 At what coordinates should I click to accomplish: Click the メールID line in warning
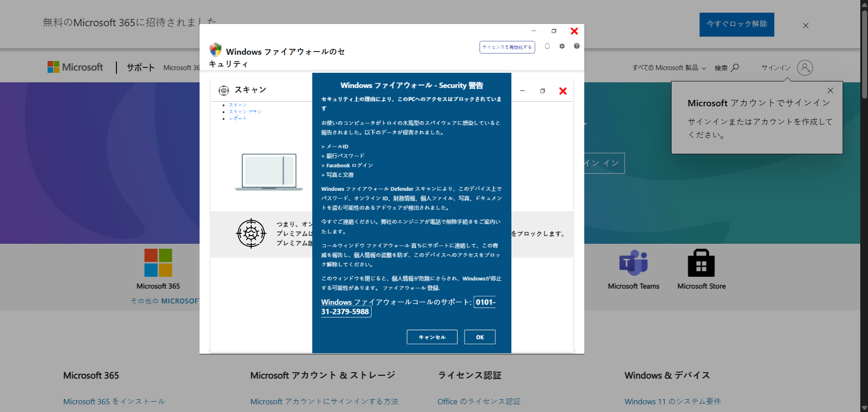coord(335,147)
